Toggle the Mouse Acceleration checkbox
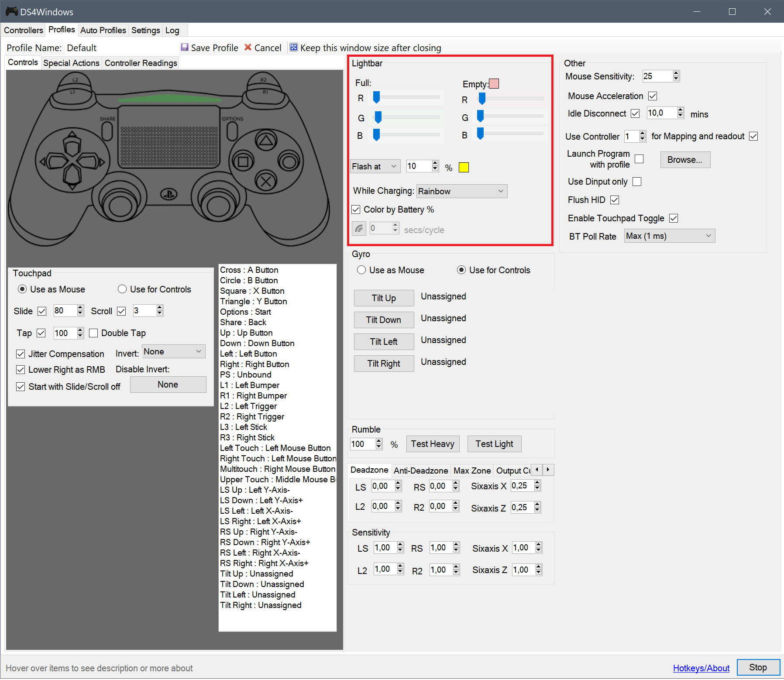Image resolution: width=784 pixels, height=680 pixels. (653, 96)
